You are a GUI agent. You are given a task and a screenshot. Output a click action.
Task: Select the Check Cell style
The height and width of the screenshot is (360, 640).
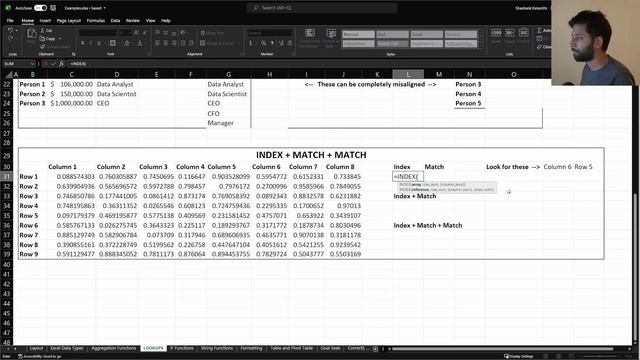point(392,43)
